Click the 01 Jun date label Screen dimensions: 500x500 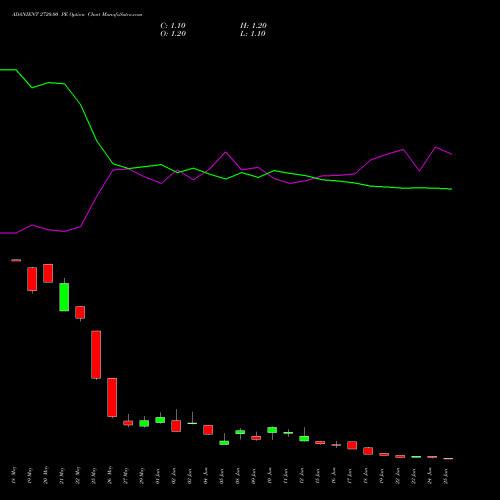[x=158, y=476]
